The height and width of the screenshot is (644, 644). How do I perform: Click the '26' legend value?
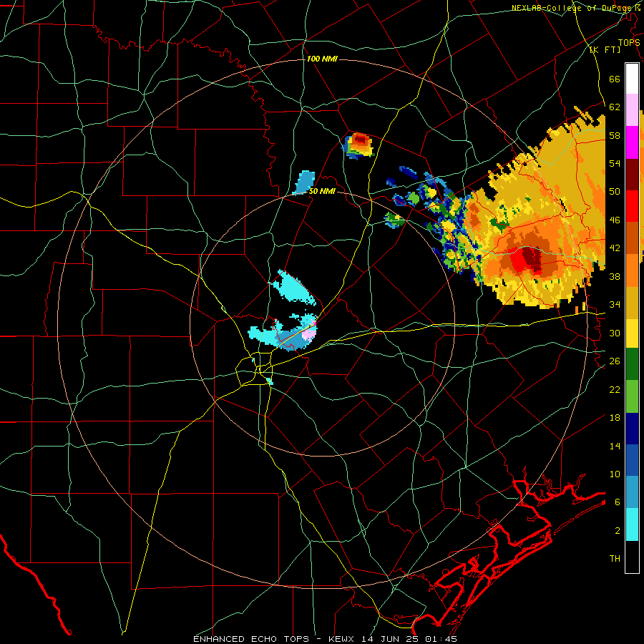point(615,361)
